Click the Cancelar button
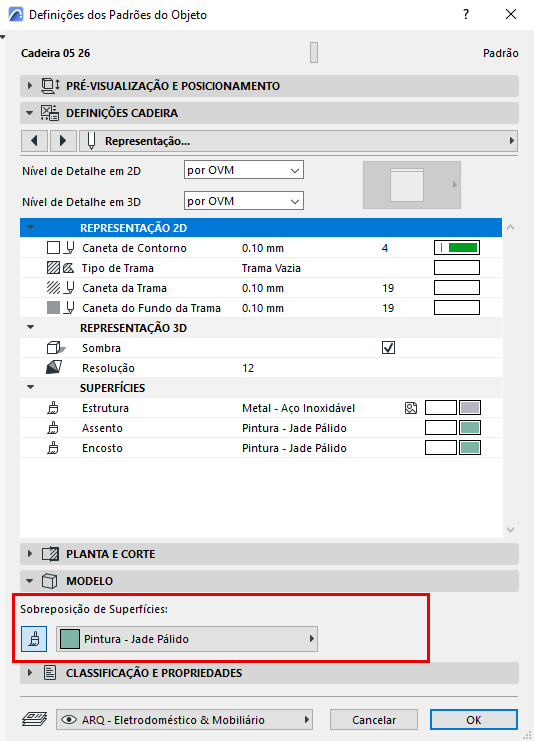This screenshot has width=534, height=741. click(x=374, y=720)
